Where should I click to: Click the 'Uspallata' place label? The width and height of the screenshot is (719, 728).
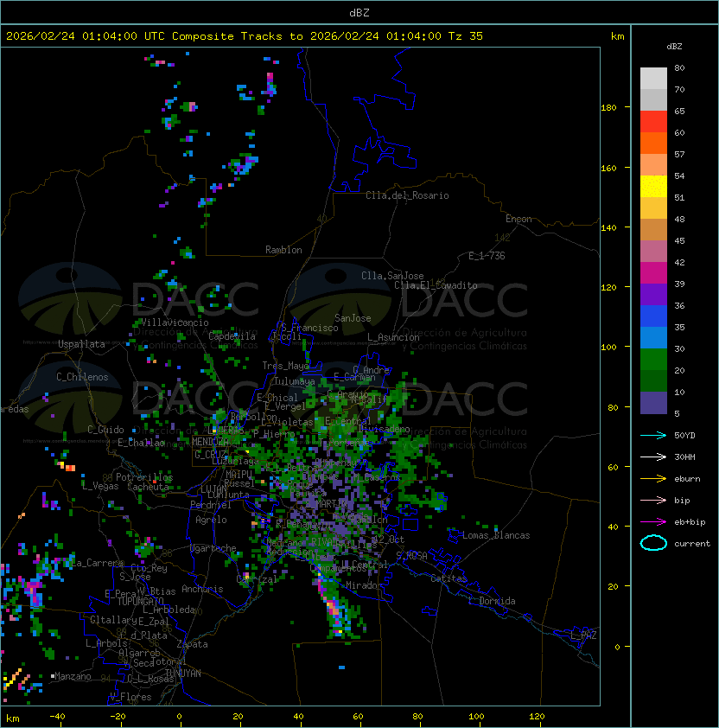[81, 344]
